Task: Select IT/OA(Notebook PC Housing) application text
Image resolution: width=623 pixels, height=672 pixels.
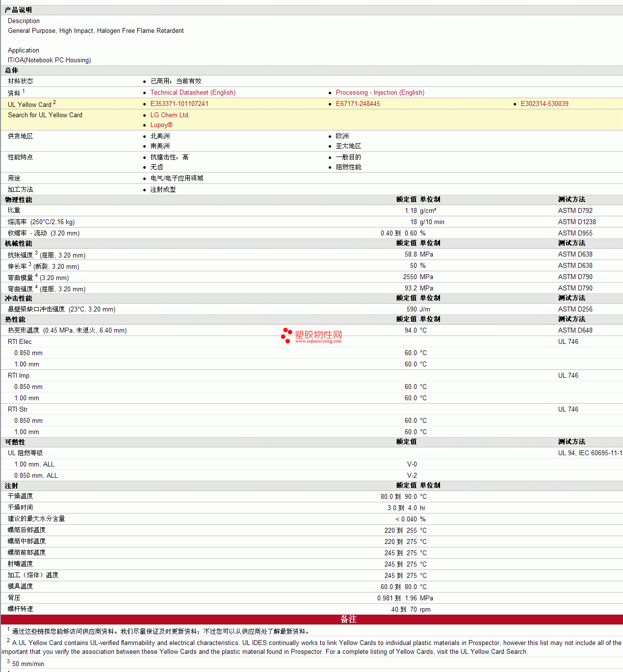Action: (49, 60)
